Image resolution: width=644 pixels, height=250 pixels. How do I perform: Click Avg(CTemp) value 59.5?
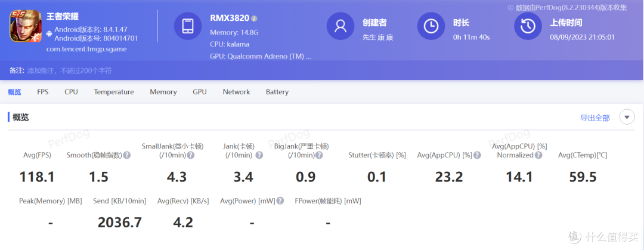(583, 177)
